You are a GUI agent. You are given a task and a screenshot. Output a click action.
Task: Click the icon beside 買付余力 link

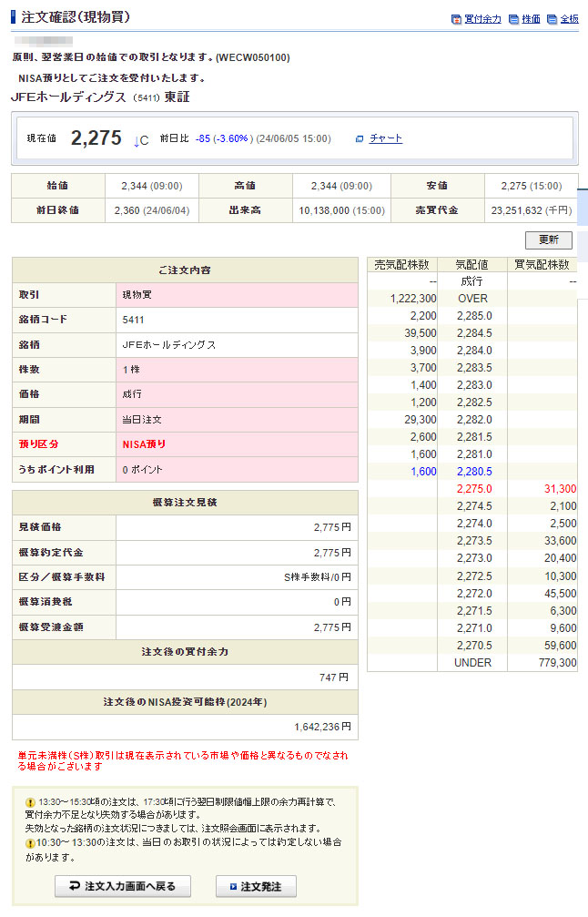456,19
